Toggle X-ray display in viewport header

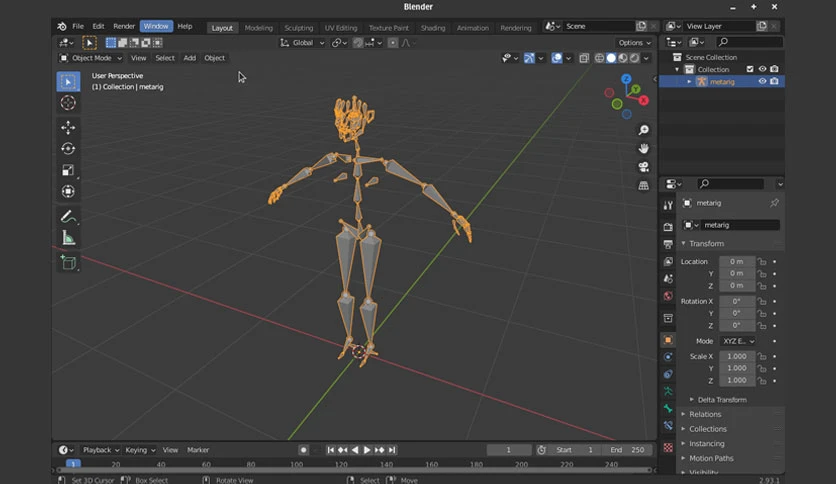(584, 58)
